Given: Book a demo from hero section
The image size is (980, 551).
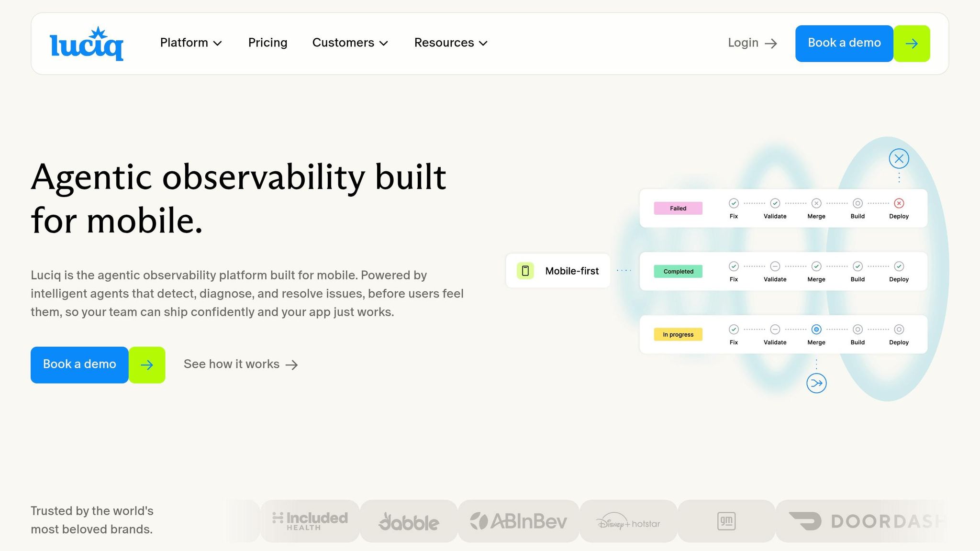Looking at the screenshot, I should (x=79, y=364).
